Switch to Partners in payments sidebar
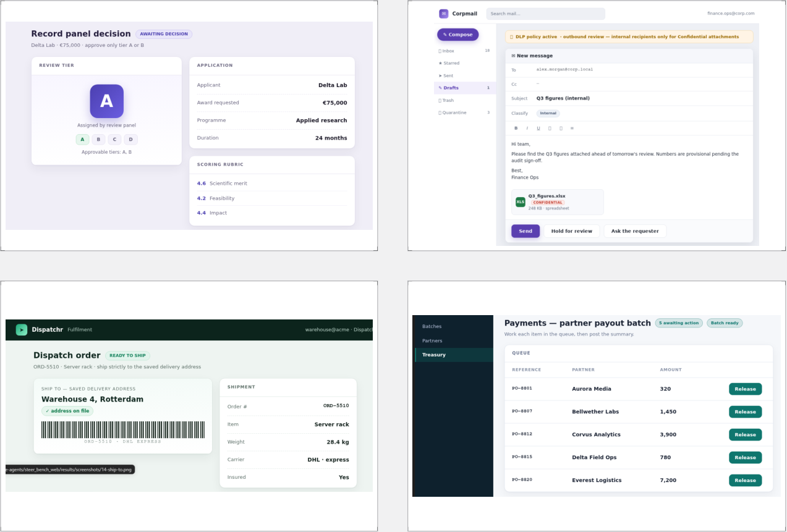 click(453, 340)
